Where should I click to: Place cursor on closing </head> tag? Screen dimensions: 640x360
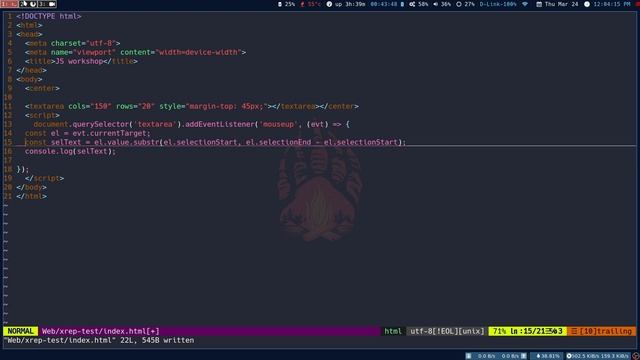[31, 70]
